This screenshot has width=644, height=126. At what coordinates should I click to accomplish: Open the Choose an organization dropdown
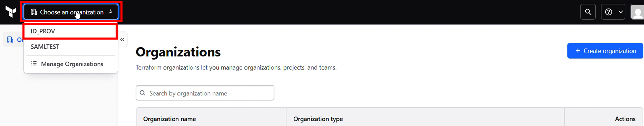(x=71, y=12)
